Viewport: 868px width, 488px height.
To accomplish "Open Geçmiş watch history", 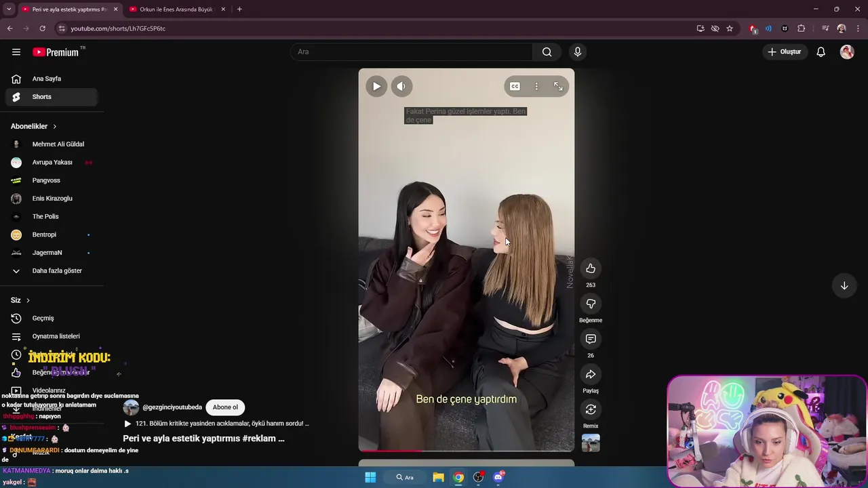I will click(x=52, y=318).
